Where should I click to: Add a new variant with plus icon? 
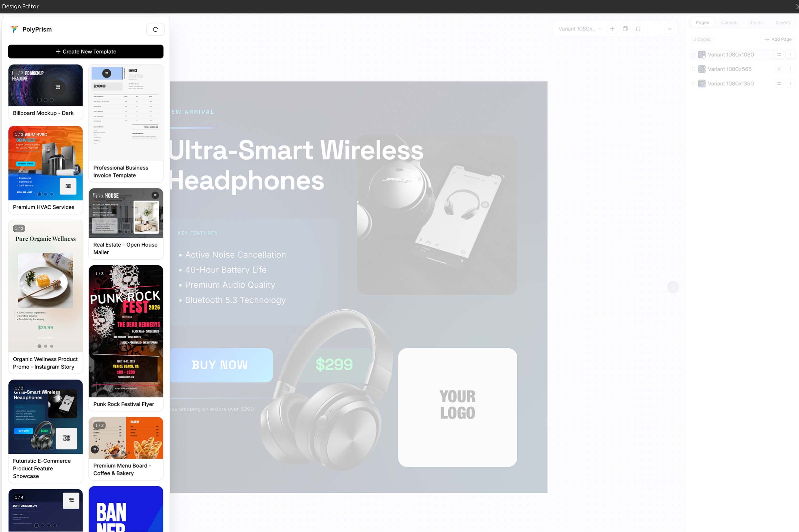pos(612,29)
